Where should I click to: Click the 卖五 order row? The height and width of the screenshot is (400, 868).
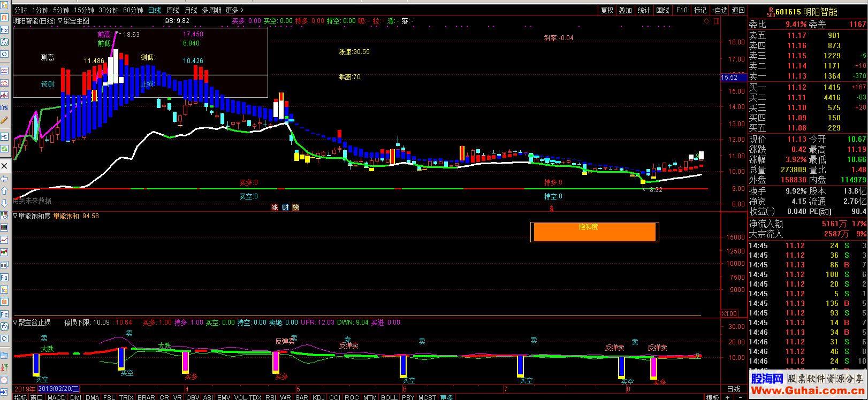coord(808,35)
